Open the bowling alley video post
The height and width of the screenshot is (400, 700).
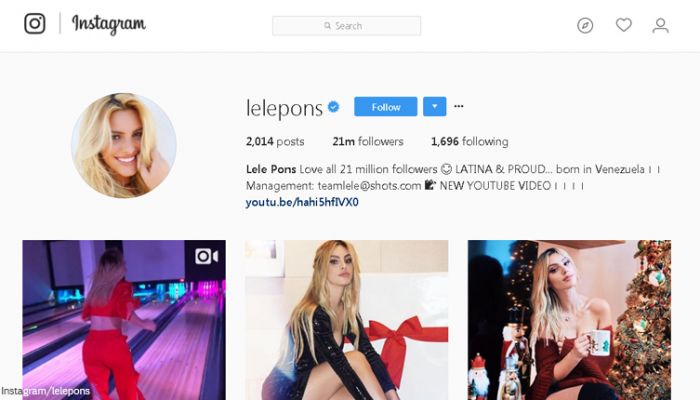(x=124, y=320)
